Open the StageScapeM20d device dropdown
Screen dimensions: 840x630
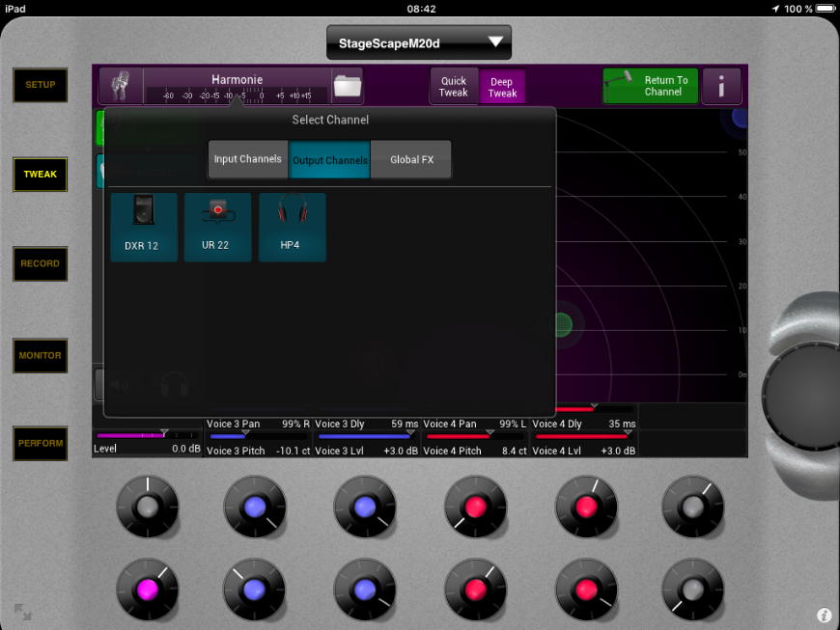(x=419, y=42)
